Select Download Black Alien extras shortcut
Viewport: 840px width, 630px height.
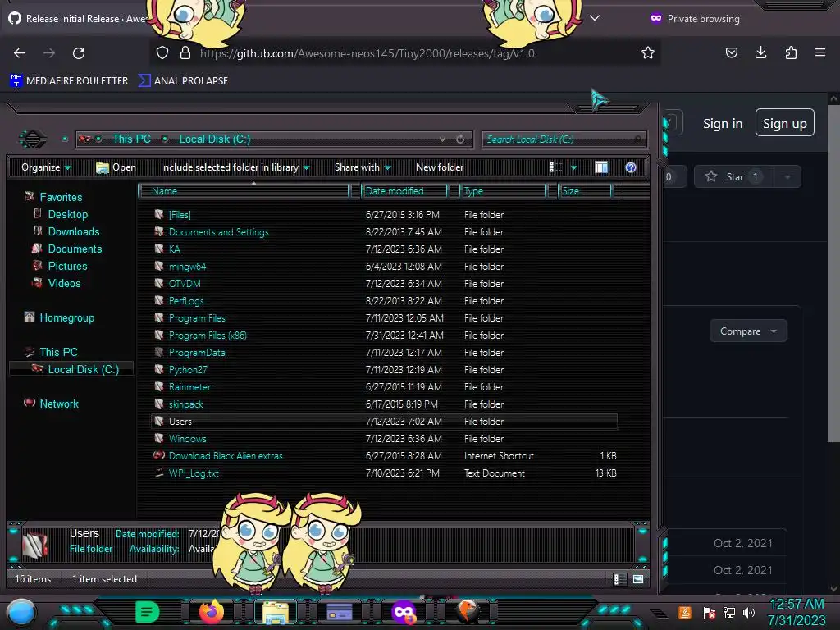[x=226, y=456]
